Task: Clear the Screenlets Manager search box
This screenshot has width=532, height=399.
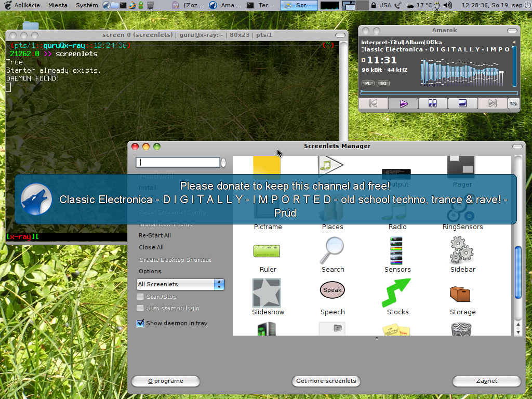Action: (223, 163)
